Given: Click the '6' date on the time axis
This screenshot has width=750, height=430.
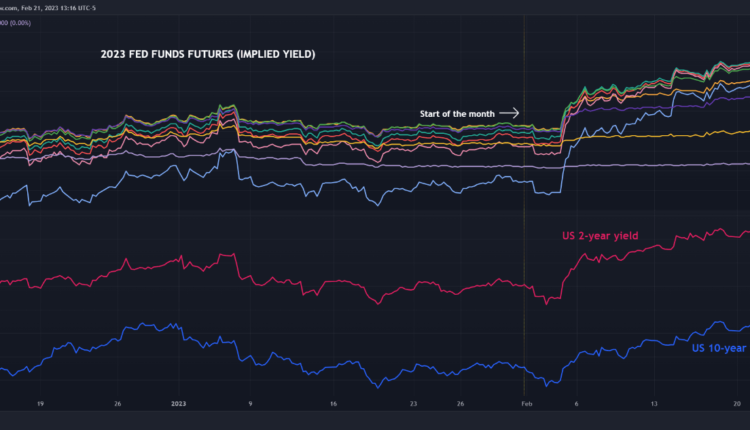Looking at the screenshot, I should [x=576, y=404].
